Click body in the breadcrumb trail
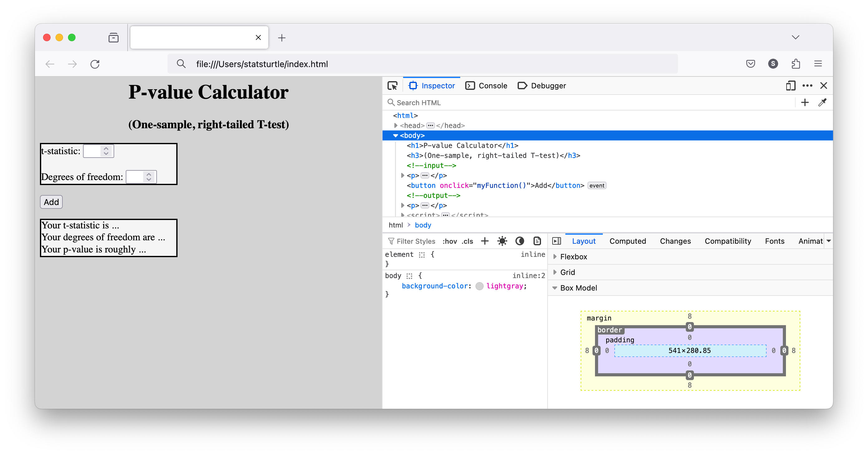 tap(423, 225)
